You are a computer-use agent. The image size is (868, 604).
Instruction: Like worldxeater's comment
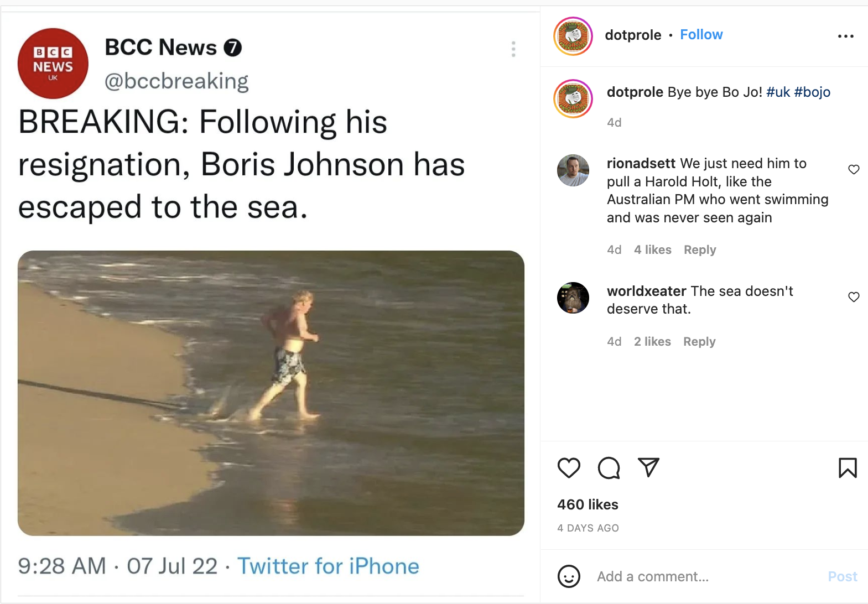tap(854, 297)
